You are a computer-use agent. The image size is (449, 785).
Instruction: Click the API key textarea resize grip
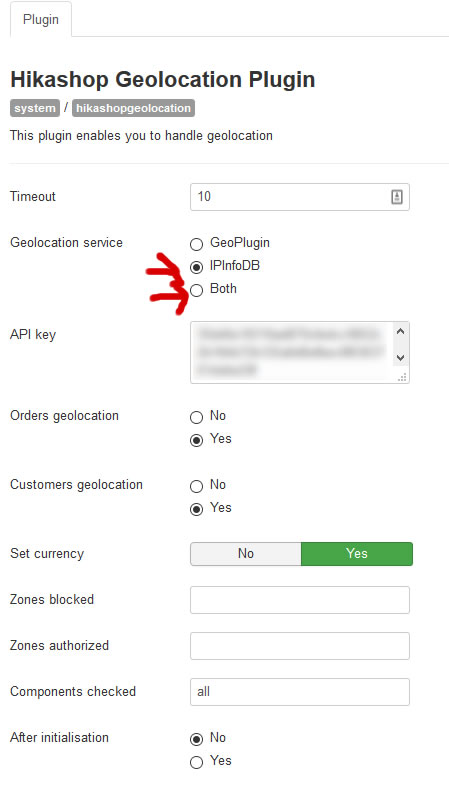coord(402,377)
